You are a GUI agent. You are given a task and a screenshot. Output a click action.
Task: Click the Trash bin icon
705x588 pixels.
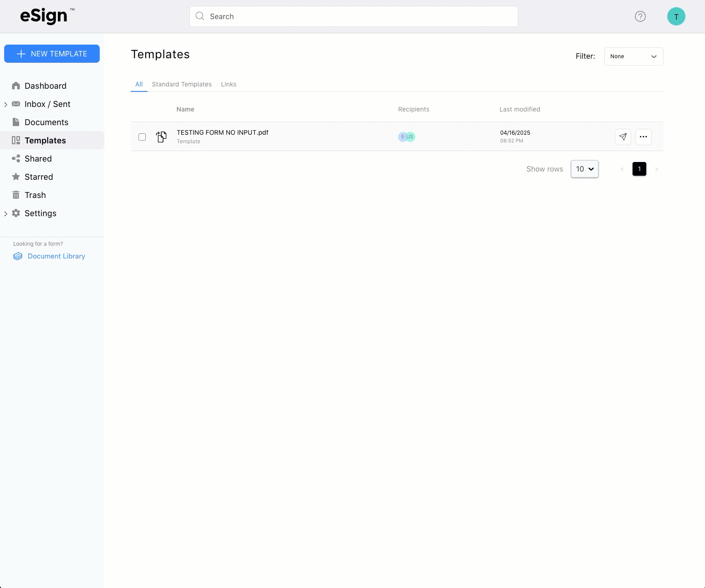point(16,195)
